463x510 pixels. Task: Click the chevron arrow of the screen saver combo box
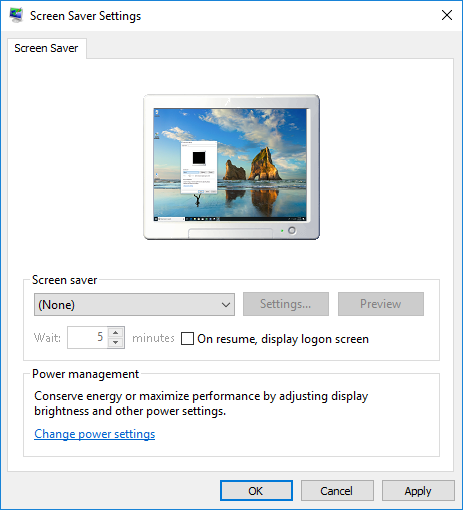click(x=226, y=305)
